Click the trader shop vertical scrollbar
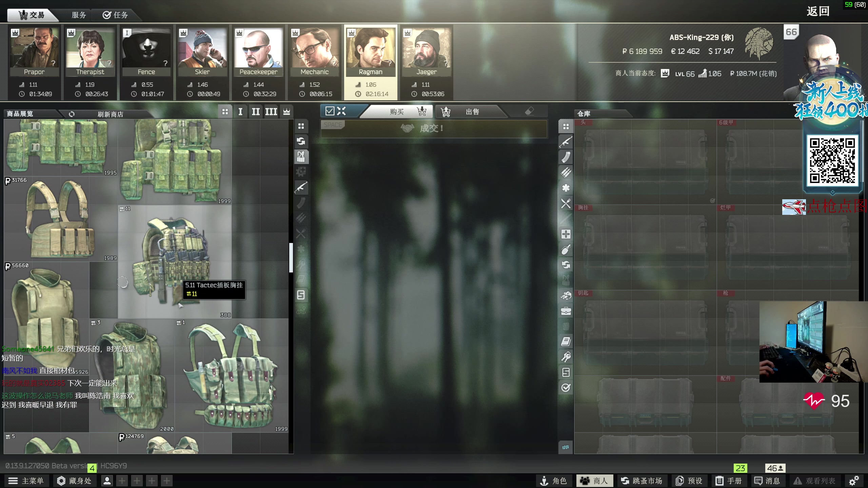 [291, 258]
